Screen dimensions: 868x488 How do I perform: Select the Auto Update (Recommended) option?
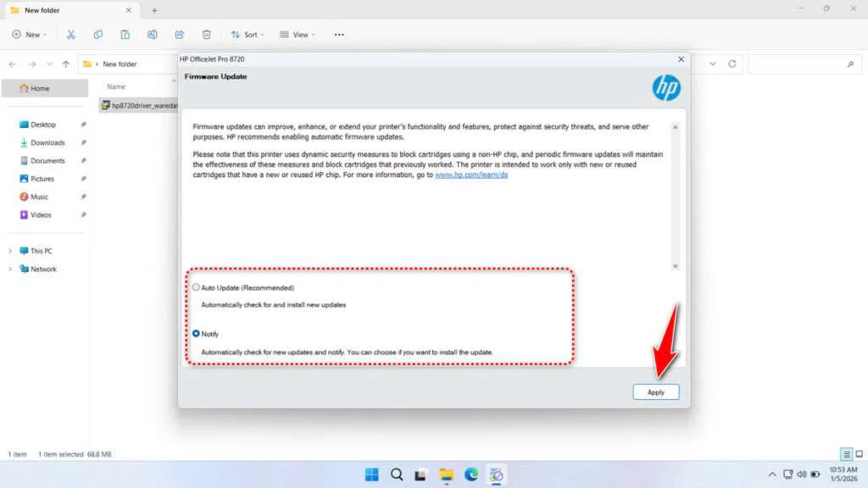click(x=197, y=287)
